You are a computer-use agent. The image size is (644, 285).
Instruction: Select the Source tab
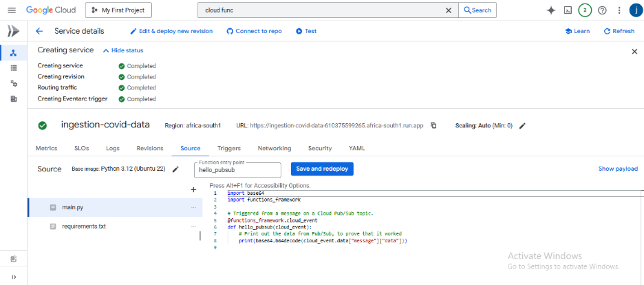point(190,148)
